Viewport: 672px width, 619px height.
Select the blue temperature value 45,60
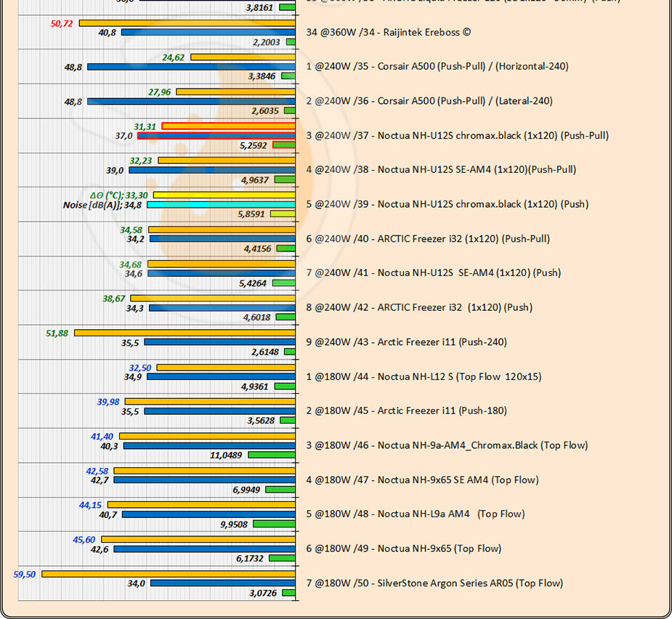84,540
